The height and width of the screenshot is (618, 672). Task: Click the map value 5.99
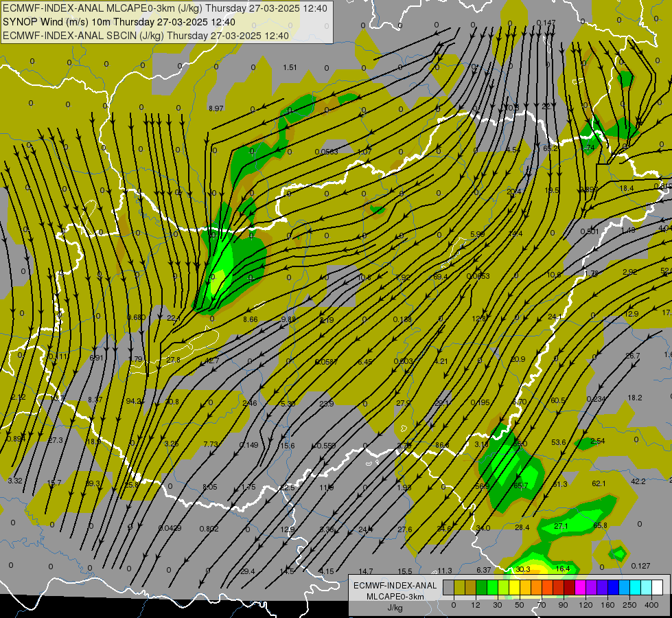coord(478,234)
